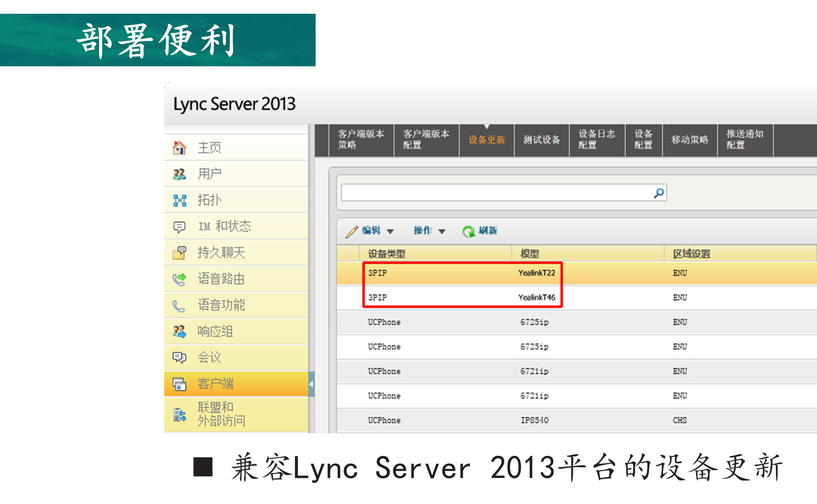Select 客户端 in navigation pane

click(236, 384)
